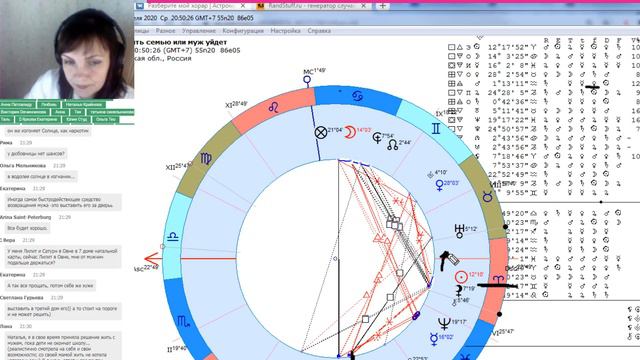Screen dimensions: 640x360
Task: Select table row 24°50'57" for Pluto
Action: (543, 129)
